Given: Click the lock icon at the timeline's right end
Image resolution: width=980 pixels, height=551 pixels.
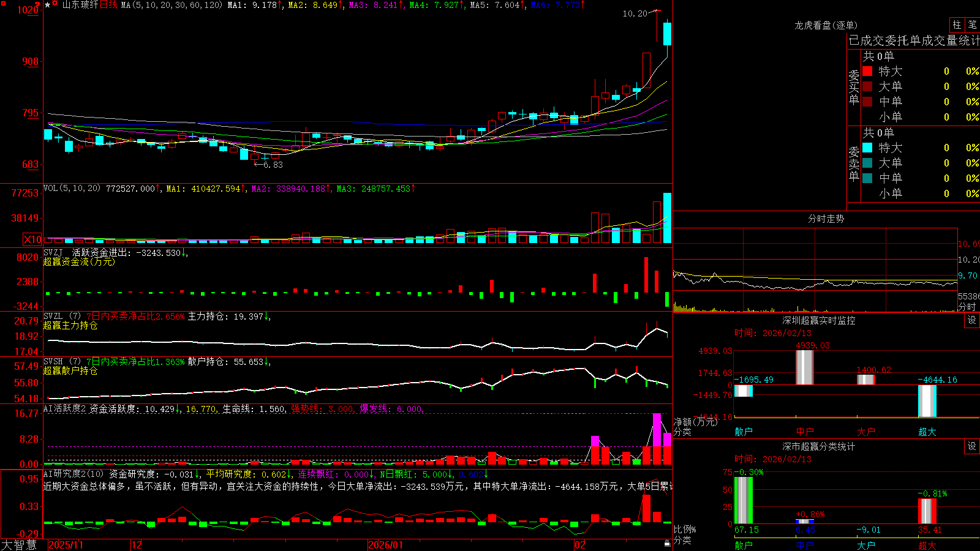Looking at the screenshot, I should tap(667, 544).
